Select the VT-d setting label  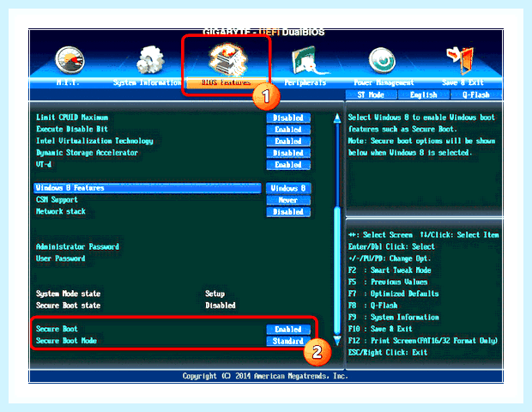pyautogui.click(x=44, y=164)
